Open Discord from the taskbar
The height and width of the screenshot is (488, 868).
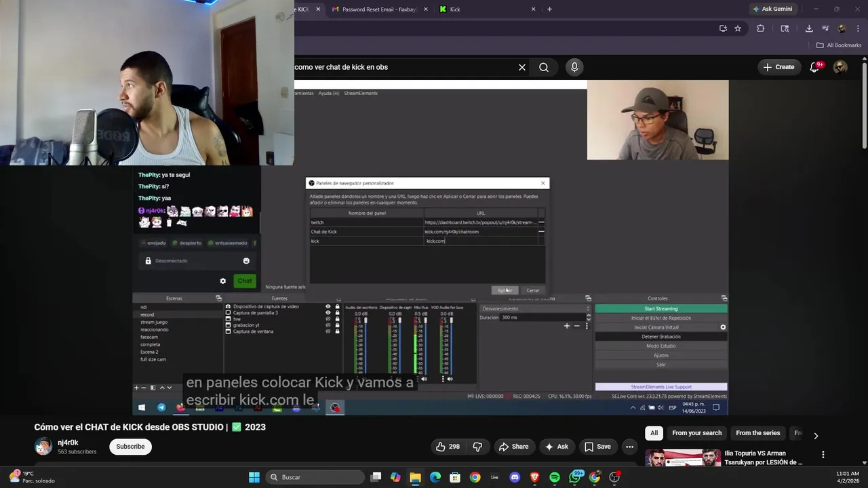[x=515, y=477]
